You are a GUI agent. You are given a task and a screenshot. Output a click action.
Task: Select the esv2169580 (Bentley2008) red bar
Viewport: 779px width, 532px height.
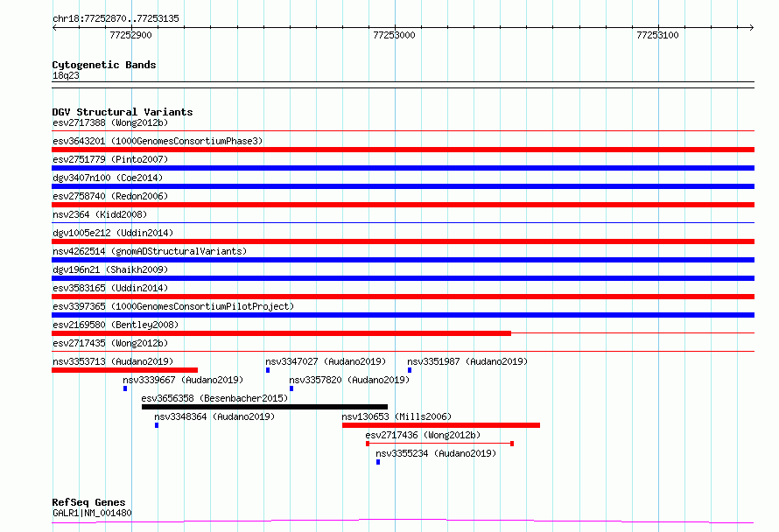coord(281,333)
